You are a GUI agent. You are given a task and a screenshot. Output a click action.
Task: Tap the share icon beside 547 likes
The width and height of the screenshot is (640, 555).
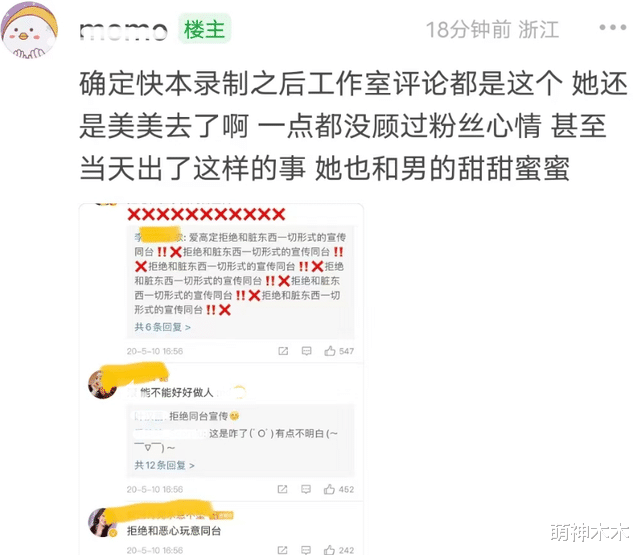(x=283, y=351)
